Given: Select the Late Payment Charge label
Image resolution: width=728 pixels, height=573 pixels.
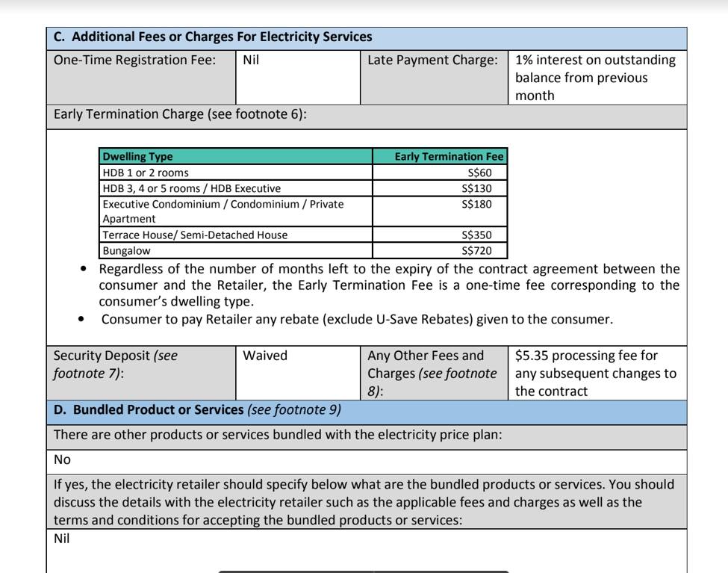Looking at the screenshot, I should pos(432,60).
